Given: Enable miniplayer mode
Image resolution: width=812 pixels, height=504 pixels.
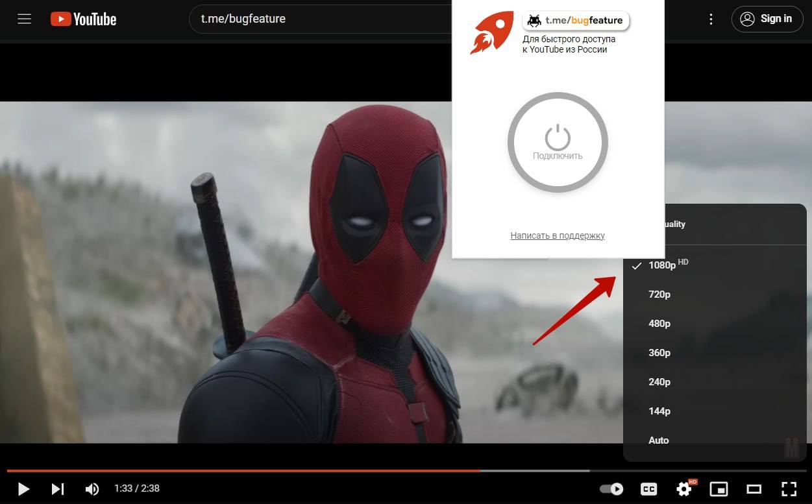Looking at the screenshot, I should pos(719,488).
